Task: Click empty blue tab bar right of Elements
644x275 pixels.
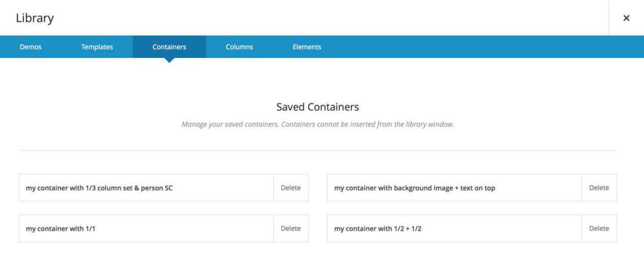Action: coord(483,47)
